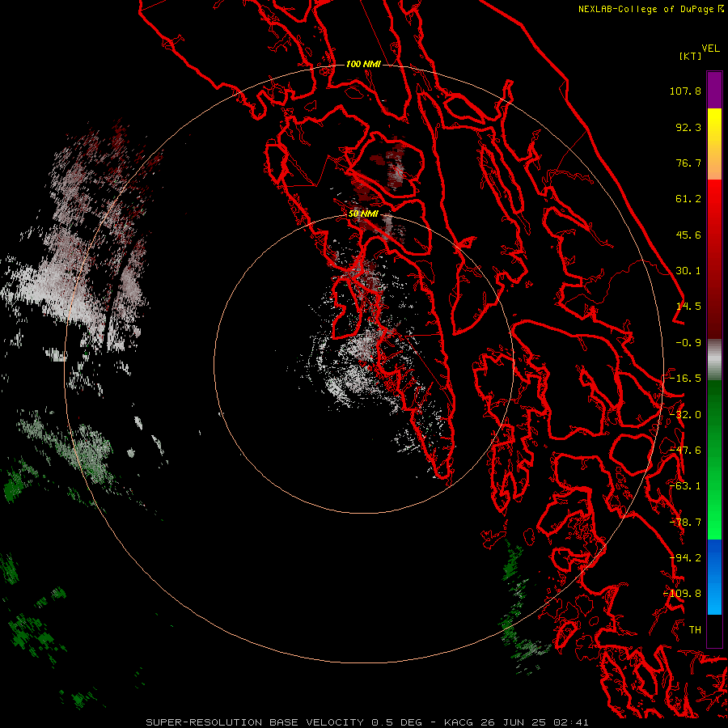Image resolution: width=728 pixels, height=728 pixels.
Task: Pick the gray near-zero segment of the color bar
Action: [x=714, y=360]
